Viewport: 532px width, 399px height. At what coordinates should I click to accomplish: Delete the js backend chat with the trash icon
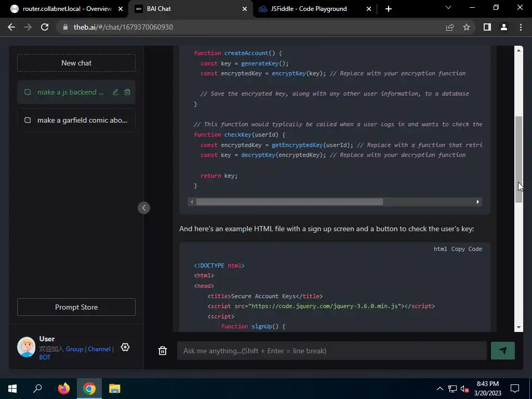coord(127,92)
